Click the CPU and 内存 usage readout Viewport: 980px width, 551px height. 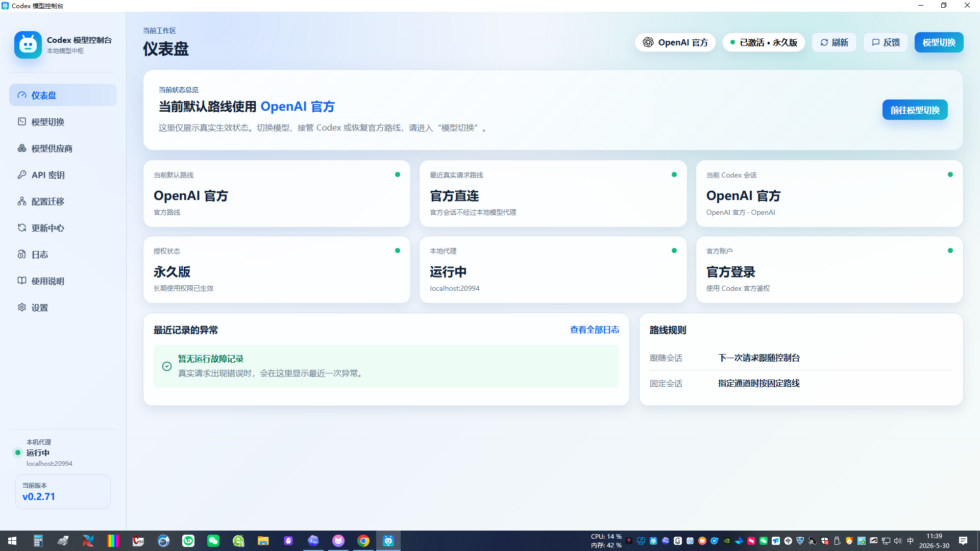pos(606,541)
